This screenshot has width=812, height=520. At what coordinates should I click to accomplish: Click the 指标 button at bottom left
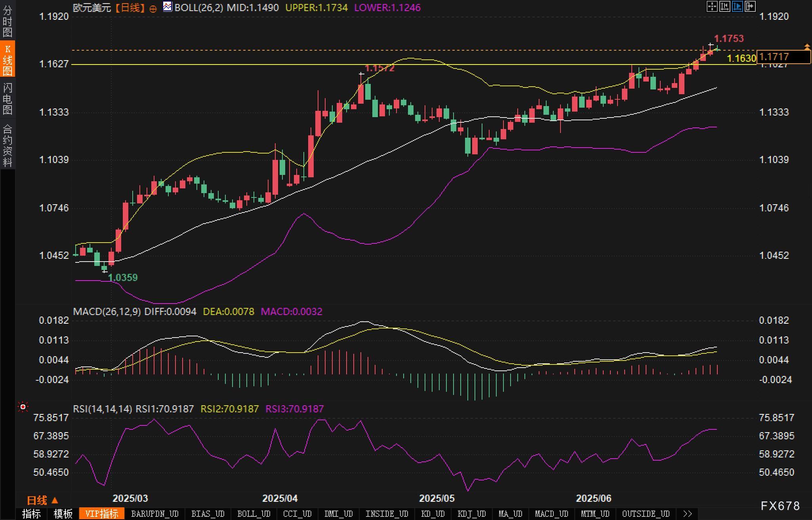point(31,514)
